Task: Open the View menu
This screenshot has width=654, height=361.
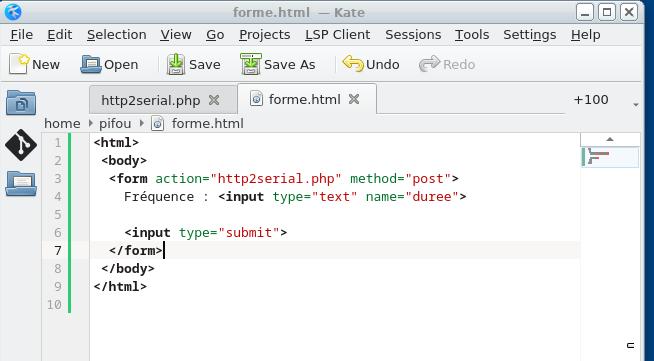Action: [x=176, y=35]
